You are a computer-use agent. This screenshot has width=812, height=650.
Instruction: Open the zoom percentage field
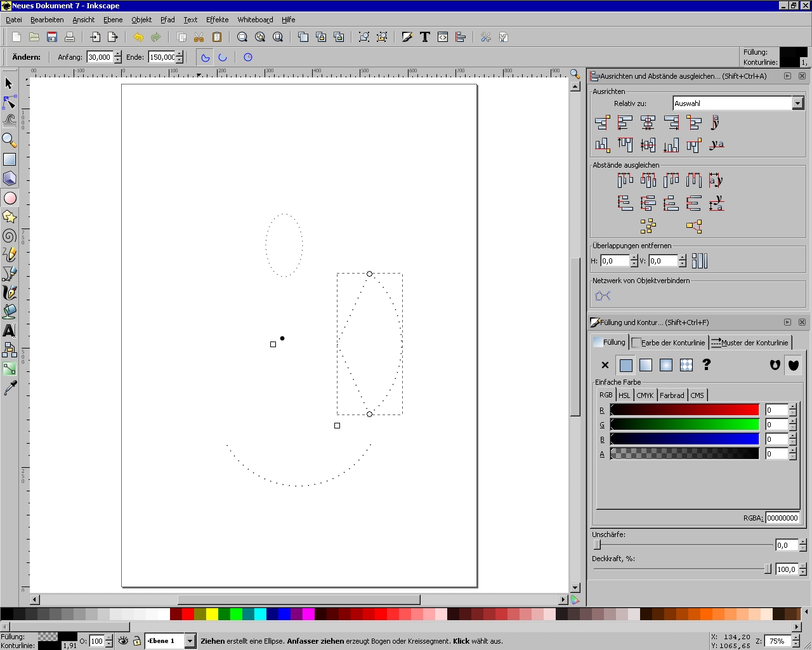coord(776,641)
